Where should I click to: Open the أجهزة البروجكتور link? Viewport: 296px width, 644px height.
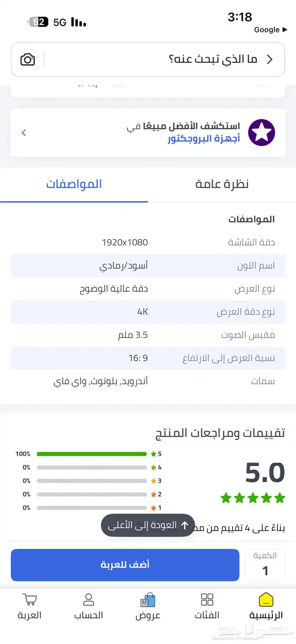point(204,139)
